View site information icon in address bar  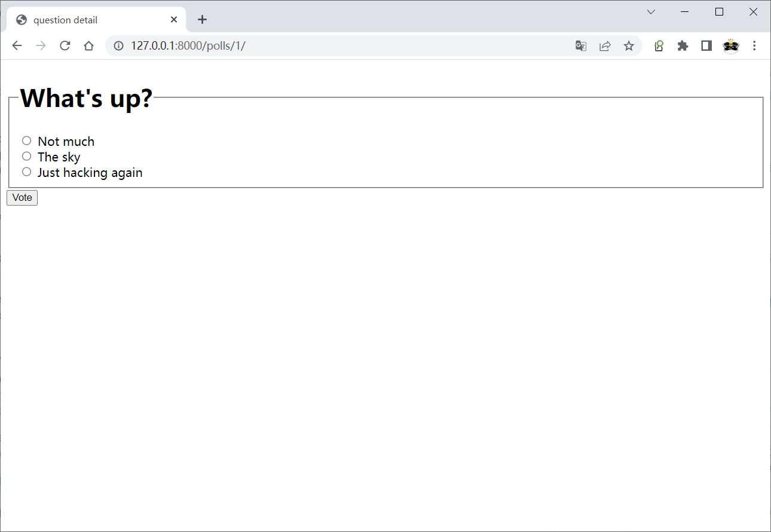point(118,46)
